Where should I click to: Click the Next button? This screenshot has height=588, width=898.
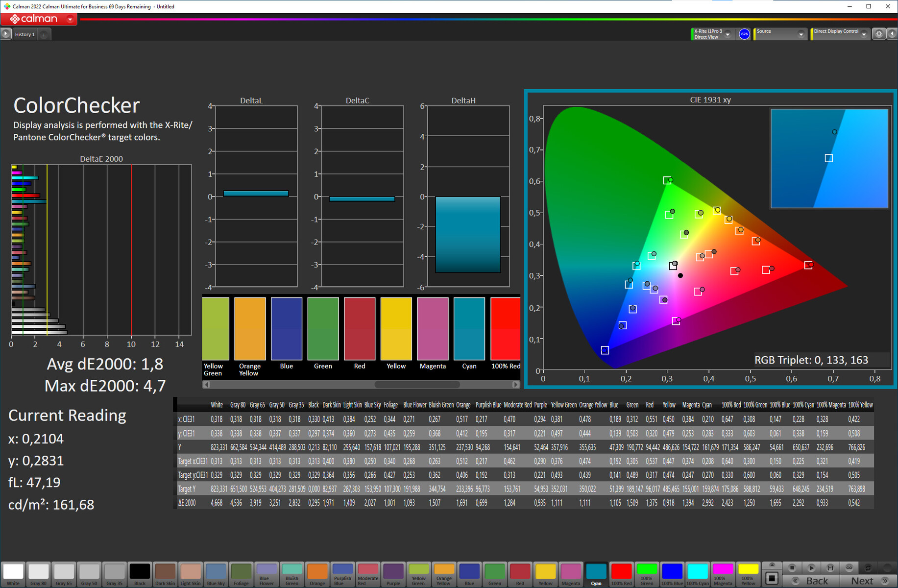(868, 581)
